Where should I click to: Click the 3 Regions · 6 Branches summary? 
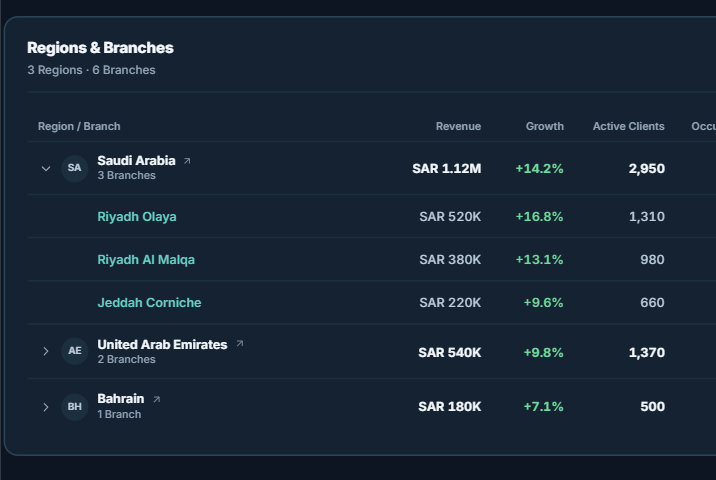click(91, 70)
